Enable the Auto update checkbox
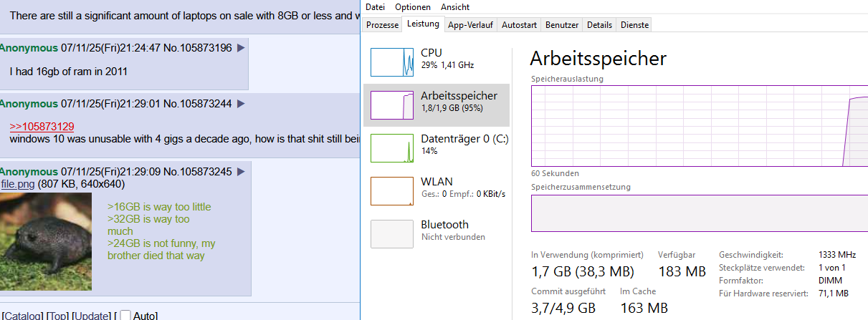Viewport: 868px width, 320px height. coord(125,315)
